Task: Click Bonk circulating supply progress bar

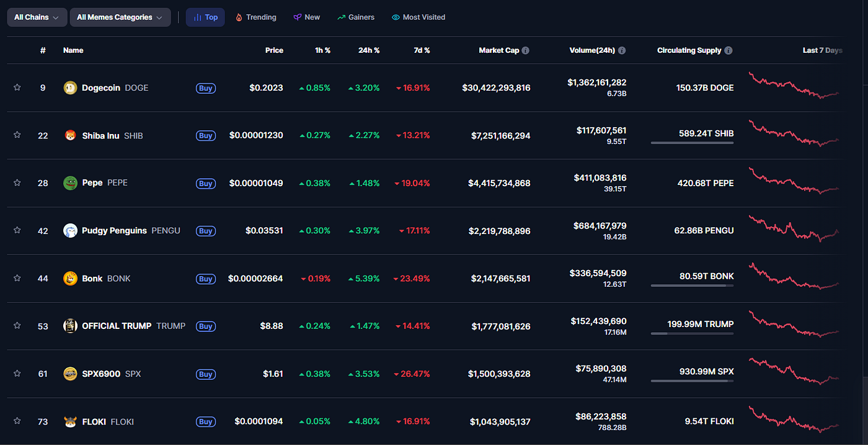Action: tap(692, 285)
